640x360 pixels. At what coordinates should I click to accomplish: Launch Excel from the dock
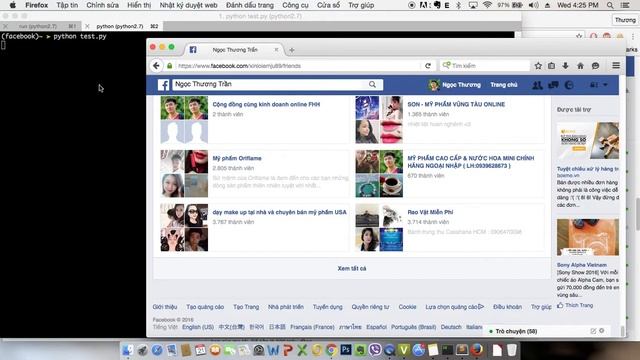pos(302,350)
